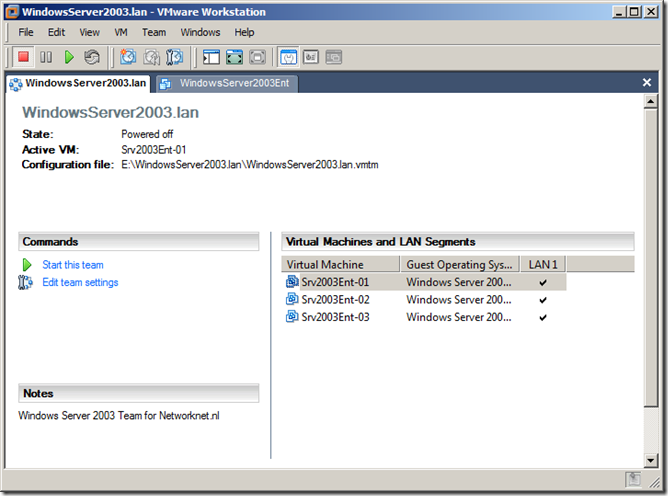
Task: Open the Help menu
Action: [x=244, y=32]
